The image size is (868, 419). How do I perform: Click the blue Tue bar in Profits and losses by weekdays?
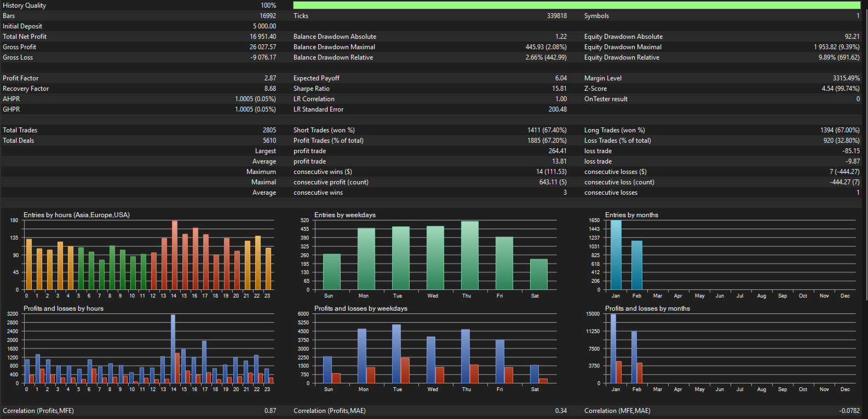(x=396, y=353)
